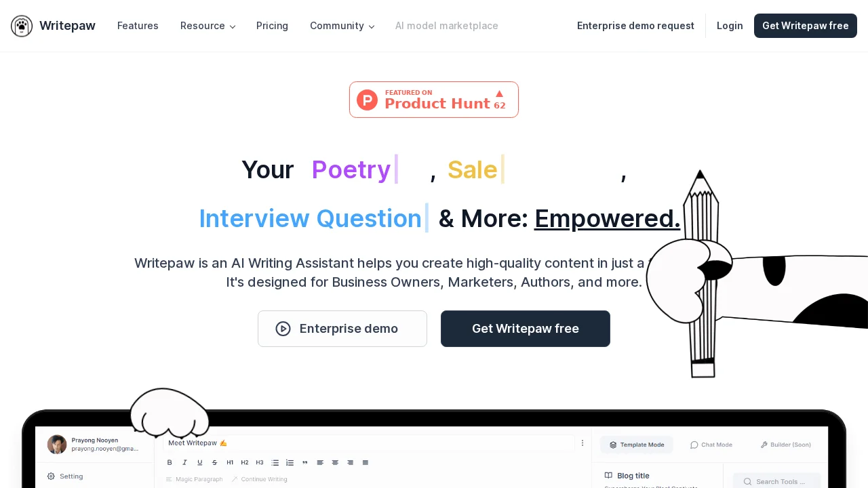Open the Community dropdown menu
The height and width of the screenshot is (488, 868).
click(342, 26)
